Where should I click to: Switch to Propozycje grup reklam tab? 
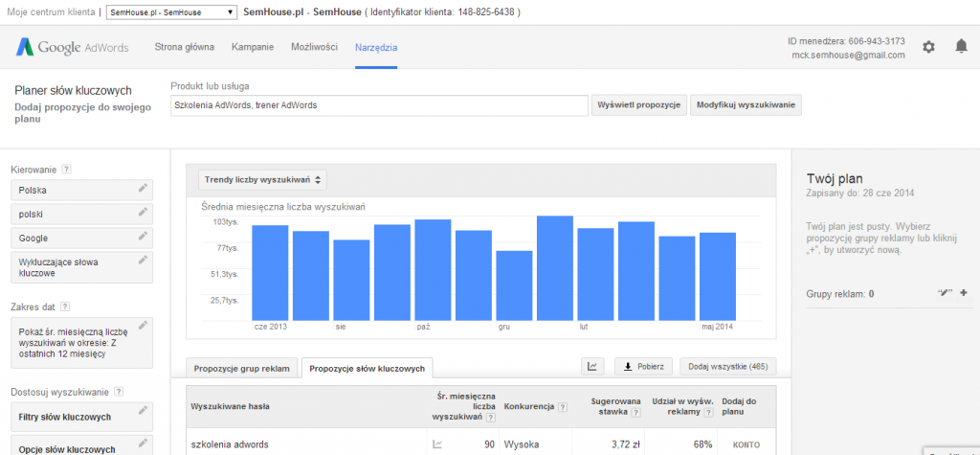point(241,368)
